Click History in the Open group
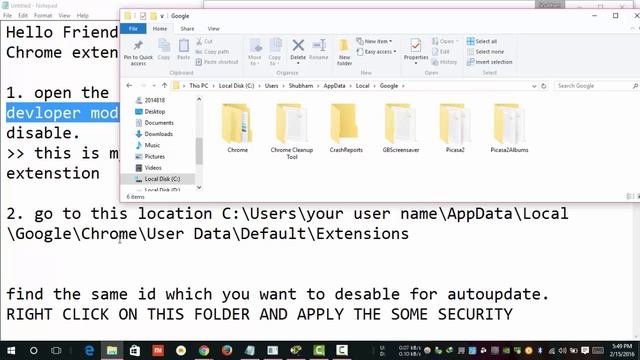The image size is (640, 360). click(444, 62)
